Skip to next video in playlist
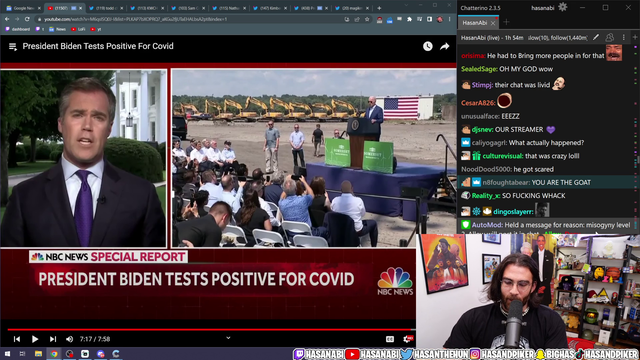Viewport: 640px width, 360px height. click(53, 339)
